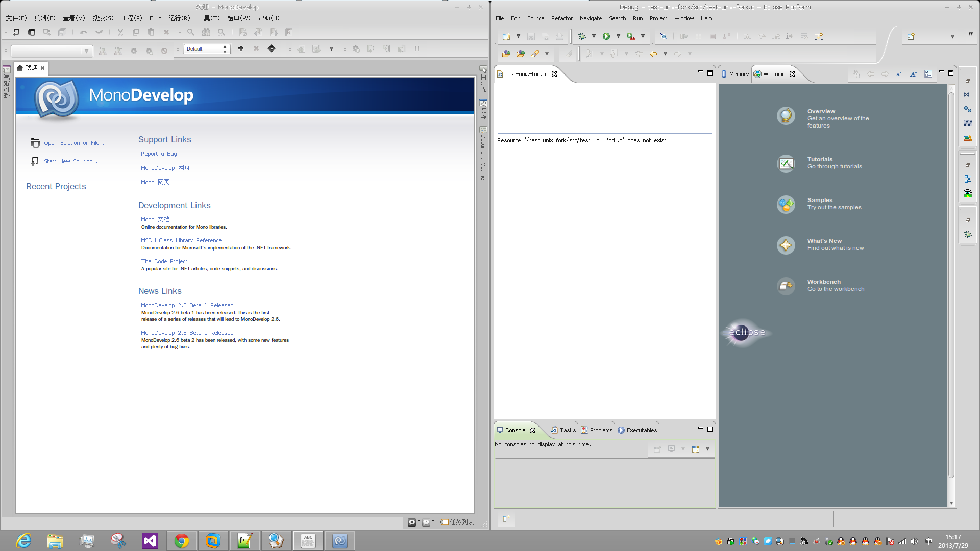The height and width of the screenshot is (551, 980).
Task: Click the Magnify font icon in Welcome view
Action: pos(914,74)
